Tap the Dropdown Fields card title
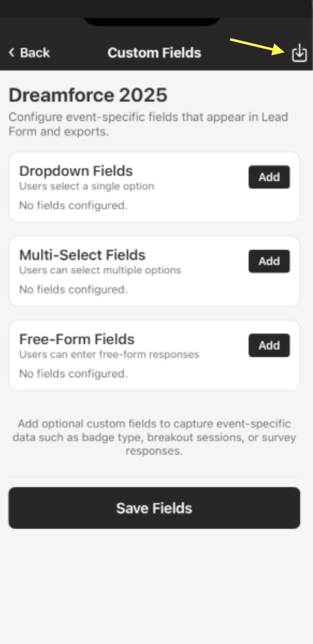 [x=76, y=171]
